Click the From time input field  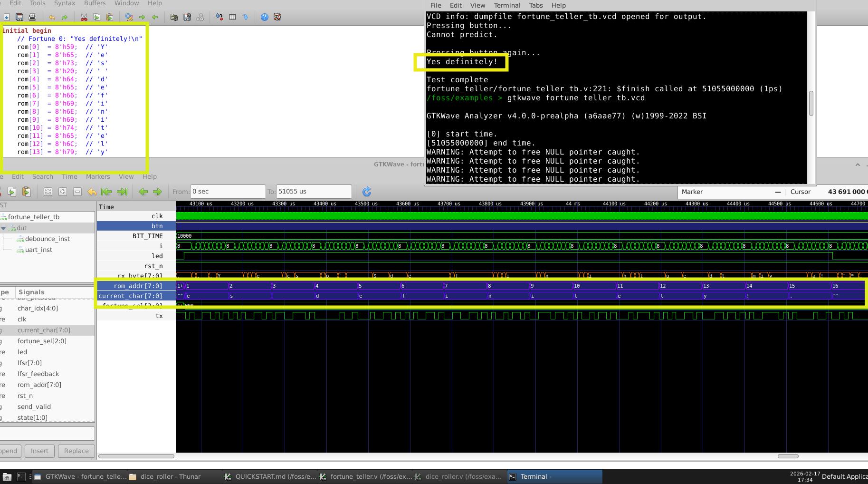coord(227,192)
